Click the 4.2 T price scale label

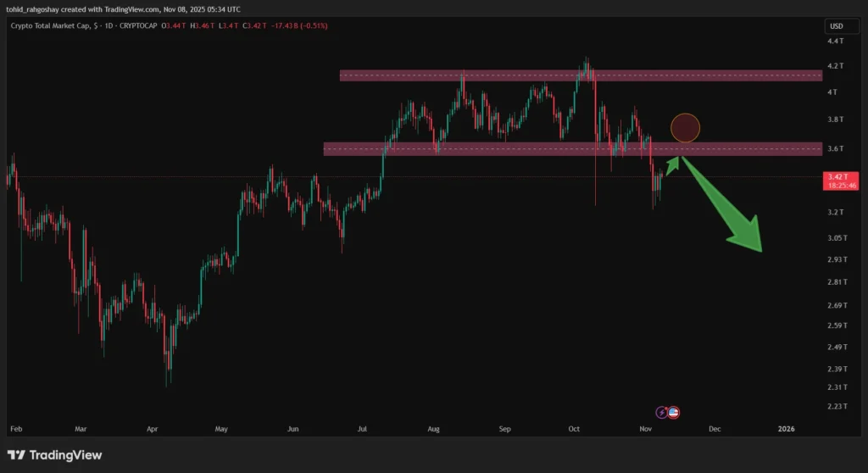(x=834, y=65)
